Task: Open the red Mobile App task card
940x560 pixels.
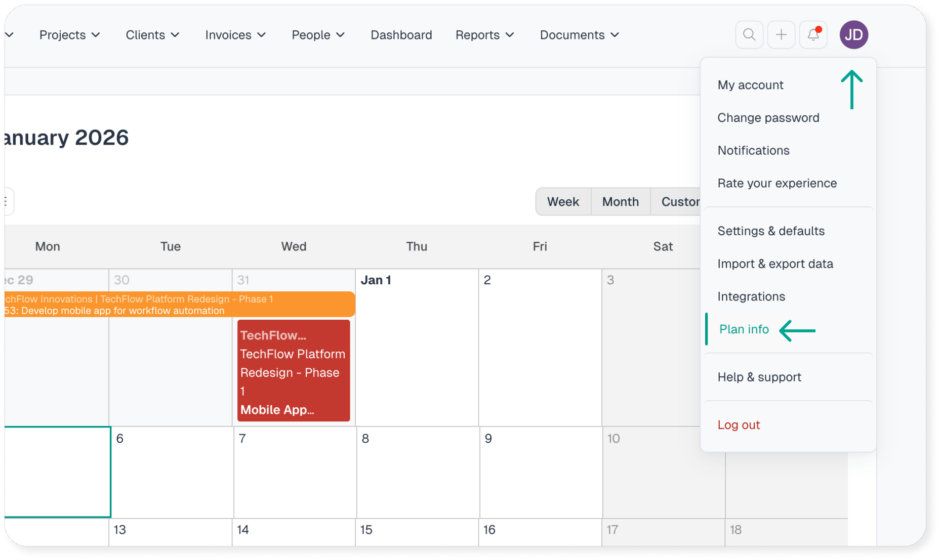Action: coord(294,371)
